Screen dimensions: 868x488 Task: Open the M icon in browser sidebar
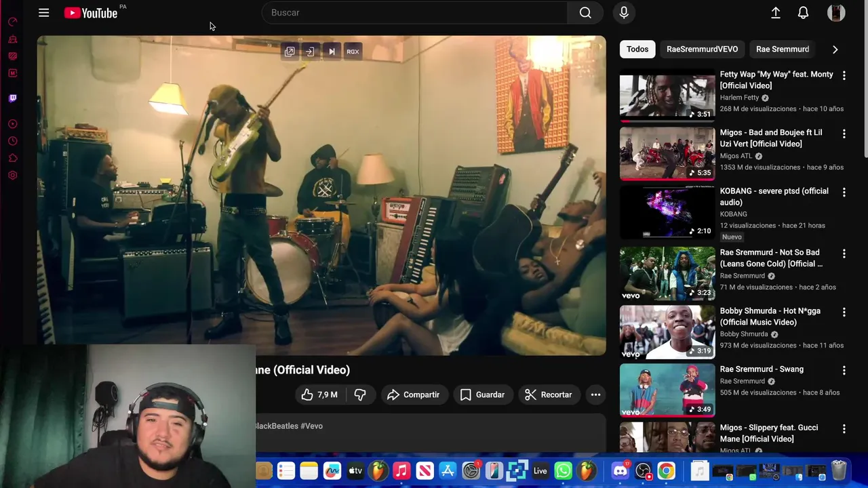[x=12, y=73]
